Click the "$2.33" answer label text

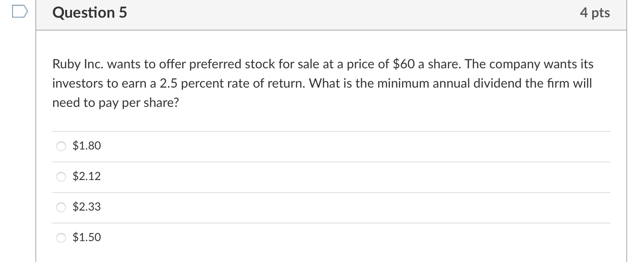click(86, 207)
